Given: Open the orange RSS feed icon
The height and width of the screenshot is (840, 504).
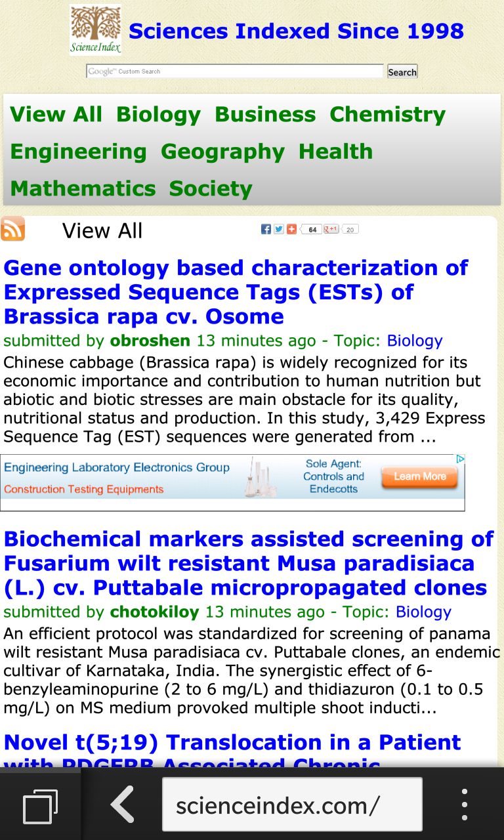Looking at the screenshot, I should click(x=13, y=229).
